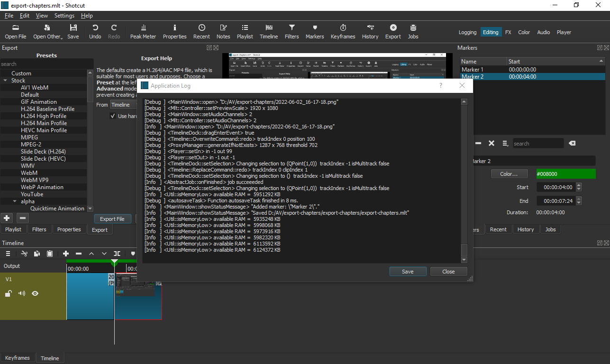Select Marker 1 row in Markers list

[532, 69]
